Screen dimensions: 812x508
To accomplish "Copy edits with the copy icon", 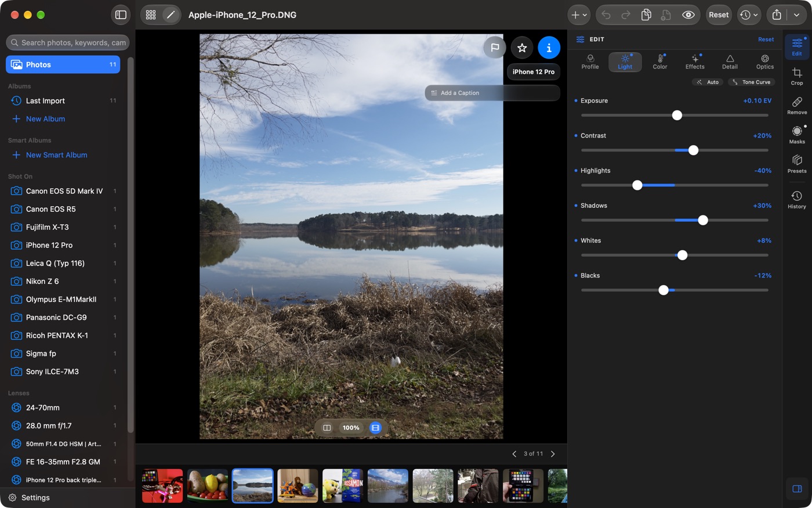I will pos(646,15).
